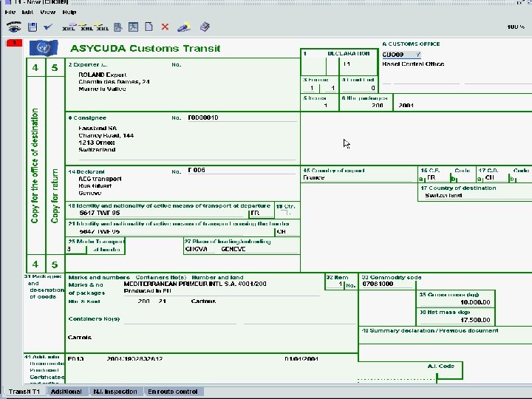Click the declaration type T1 field
The image size is (532, 399).
point(358,64)
